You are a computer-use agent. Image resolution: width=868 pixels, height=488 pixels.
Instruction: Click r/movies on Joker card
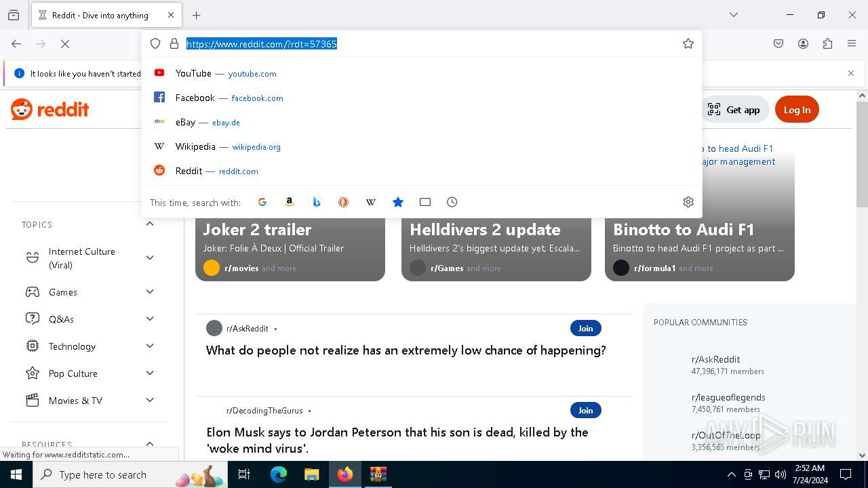tap(241, 268)
